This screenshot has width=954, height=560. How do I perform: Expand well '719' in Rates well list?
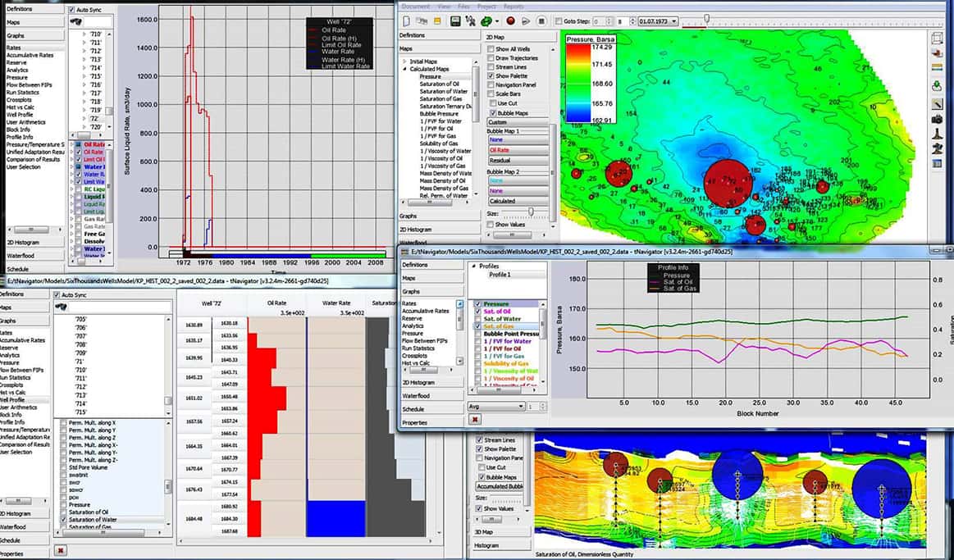[x=85, y=110]
